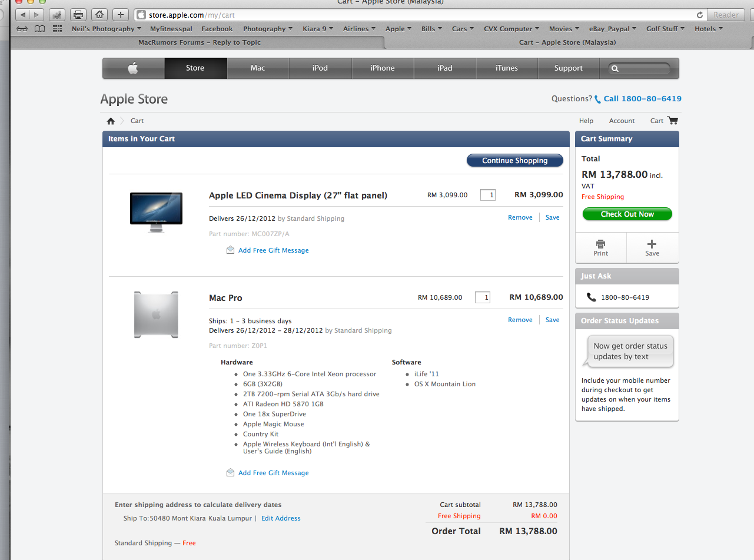Open the Hotels bookmarks dropdown
754x560 pixels.
tap(709, 29)
